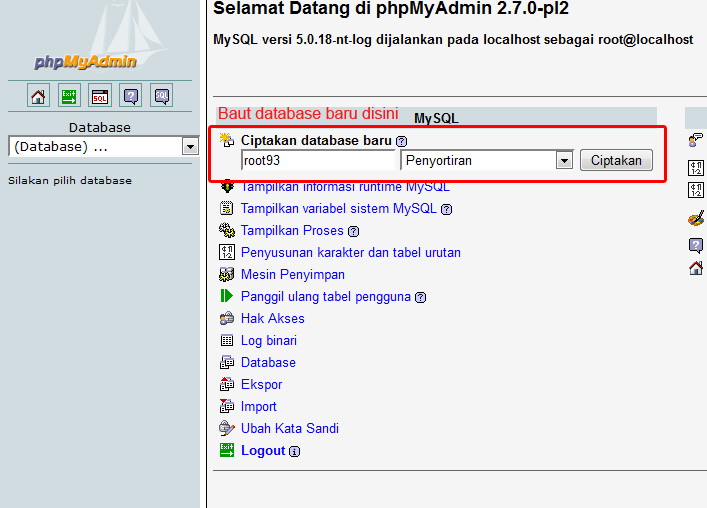Click the paint palette icon on right edge

696,219
